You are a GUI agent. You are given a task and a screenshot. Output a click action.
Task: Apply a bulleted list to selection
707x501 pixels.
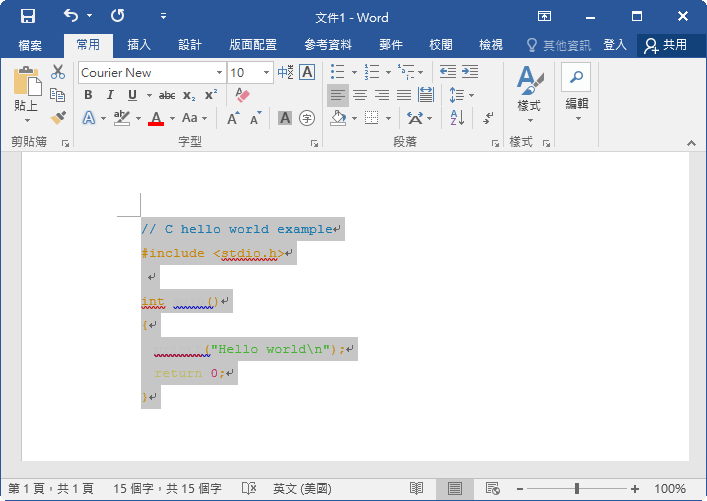(338, 72)
